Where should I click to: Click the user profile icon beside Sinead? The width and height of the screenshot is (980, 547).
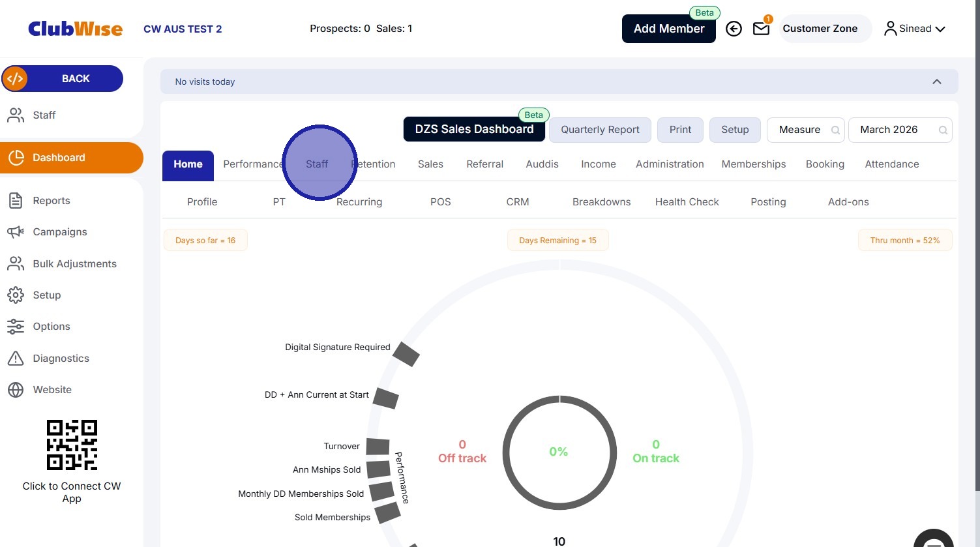(x=890, y=29)
